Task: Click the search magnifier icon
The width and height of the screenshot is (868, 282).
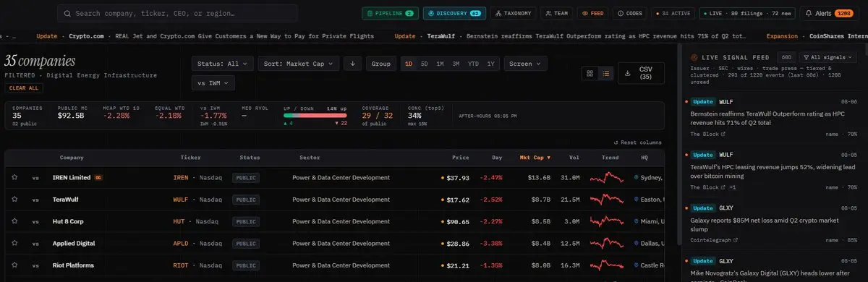Action: pos(67,13)
